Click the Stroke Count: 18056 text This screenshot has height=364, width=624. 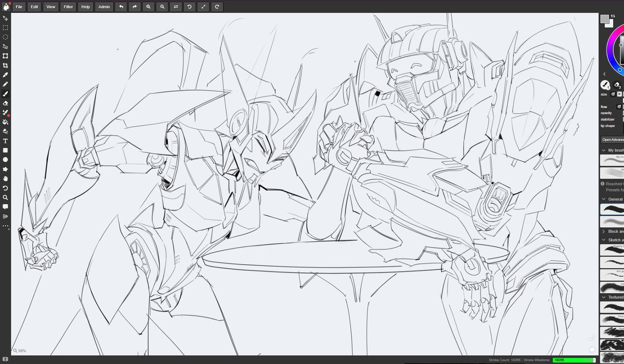click(504, 360)
